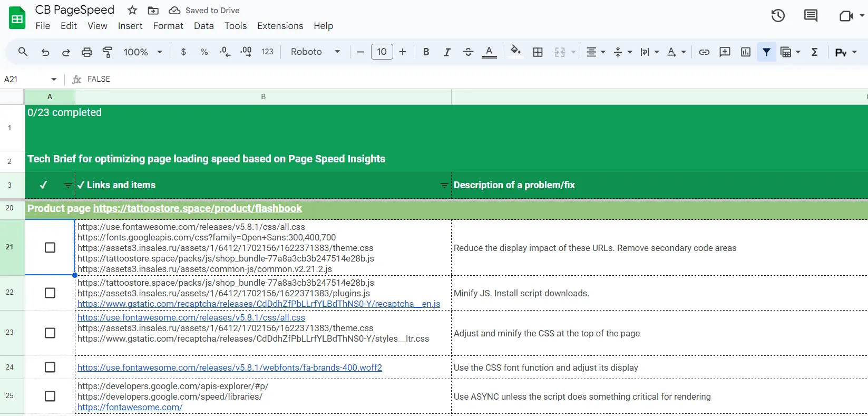This screenshot has width=868, height=416.
Task: Open text wrapping dropdown
Action: 649,52
